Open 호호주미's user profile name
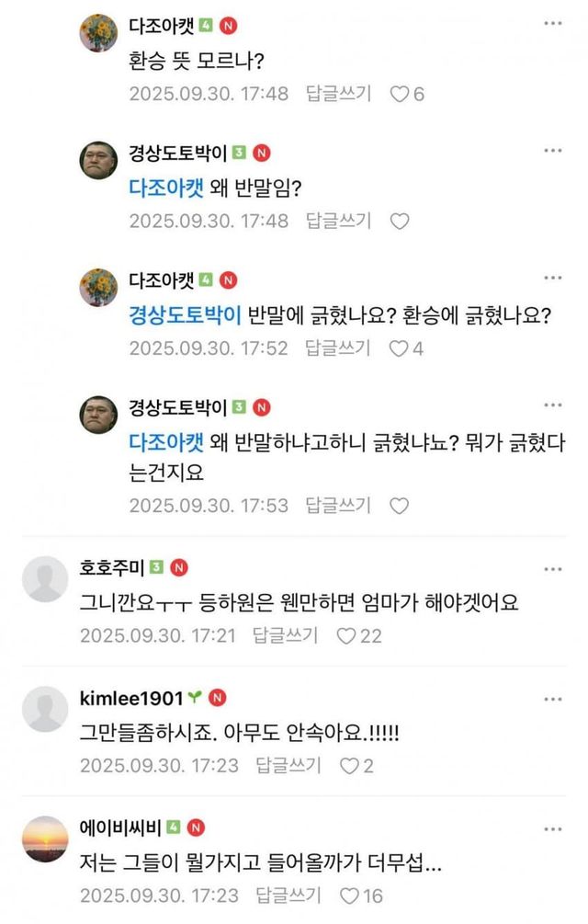This screenshot has width=588, height=924. point(111,567)
